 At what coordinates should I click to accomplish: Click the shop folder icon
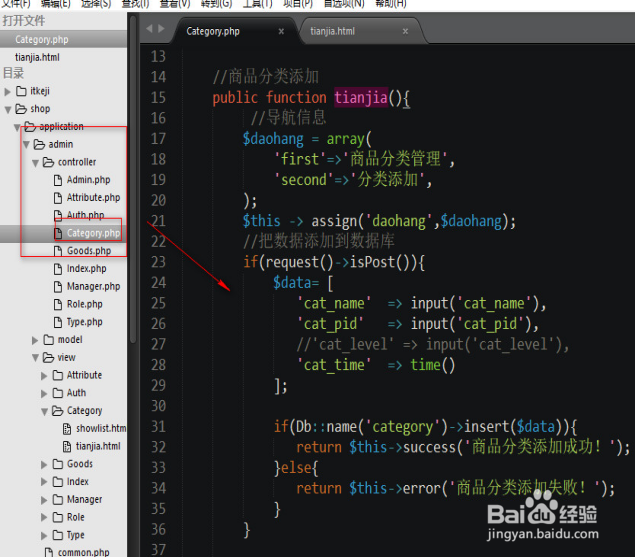pos(21,109)
